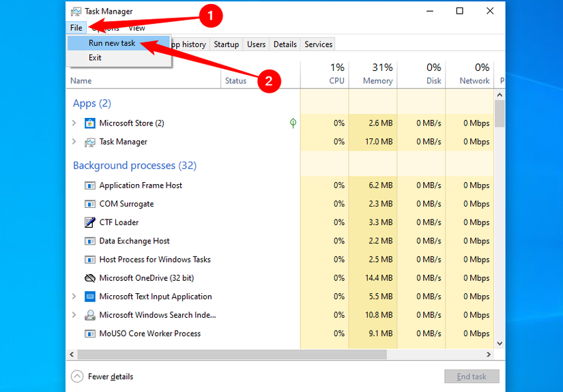Click the Microsoft OneDrive cloud icon

click(x=90, y=278)
